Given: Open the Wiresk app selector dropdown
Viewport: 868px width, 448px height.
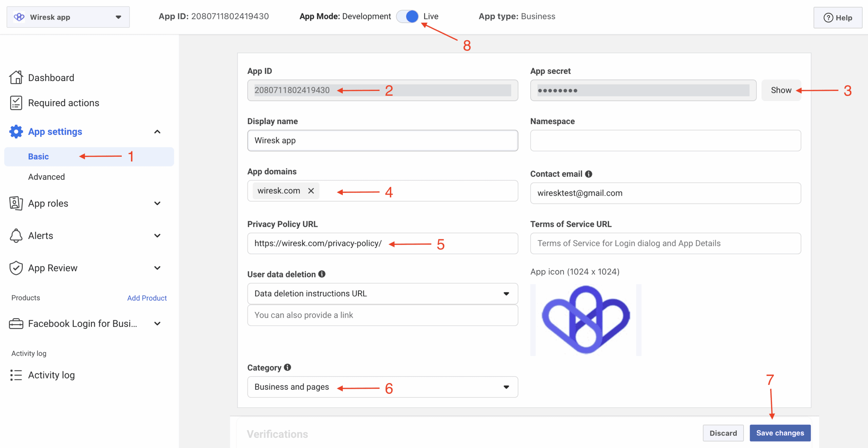Looking at the screenshot, I should click(68, 17).
